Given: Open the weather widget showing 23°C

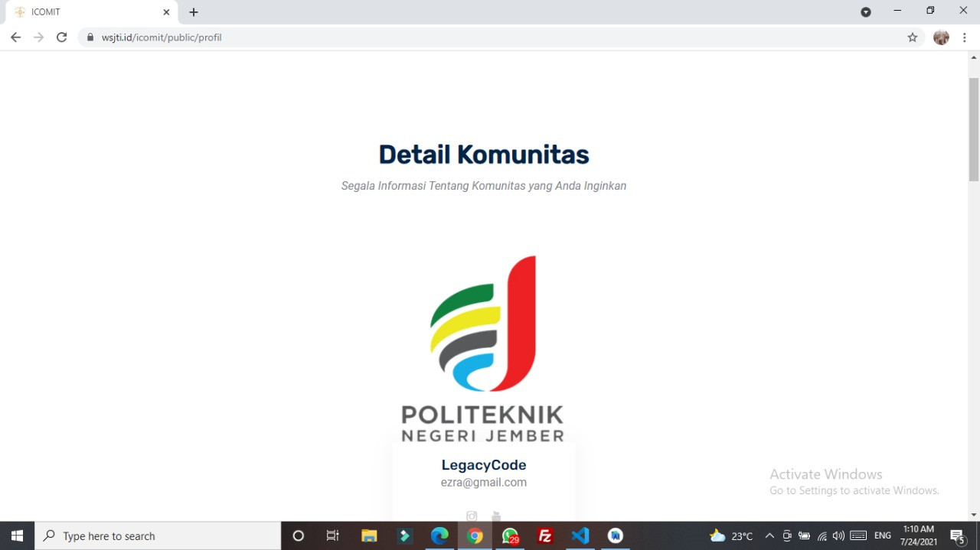Looking at the screenshot, I should pos(731,535).
